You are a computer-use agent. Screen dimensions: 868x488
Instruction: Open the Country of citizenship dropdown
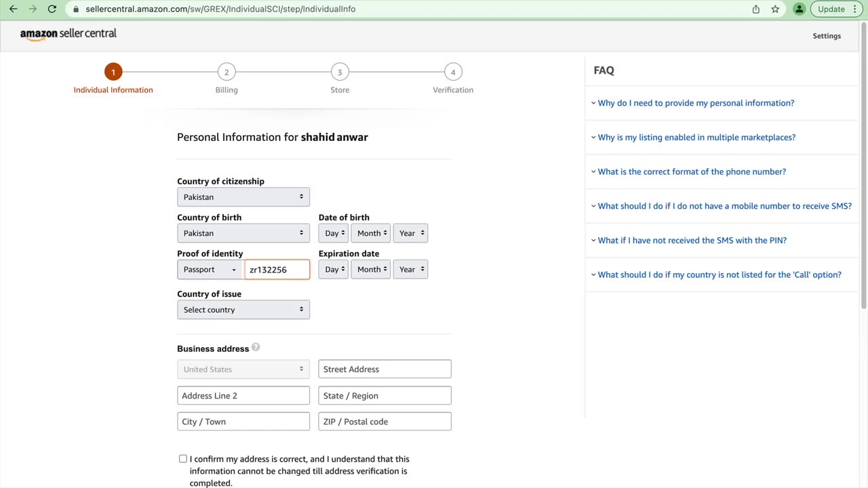click(243, 197)
